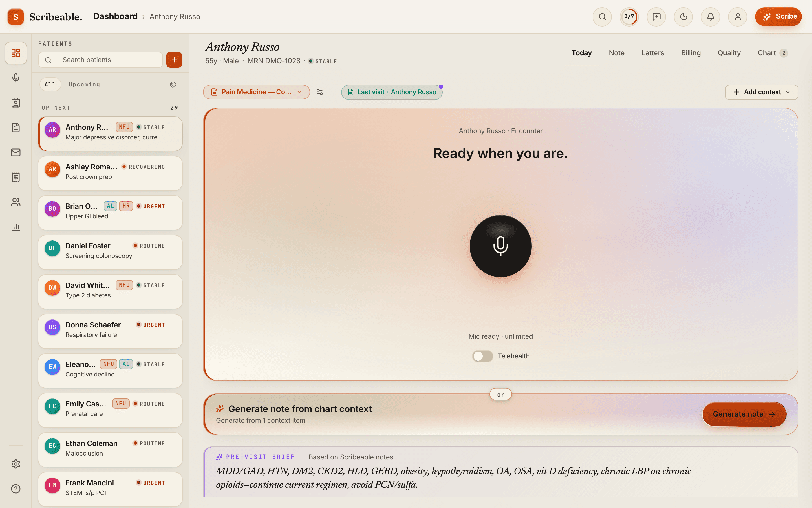812x508 pixels.
Task: Add a new patient with plus button
Action: point(174,60)
